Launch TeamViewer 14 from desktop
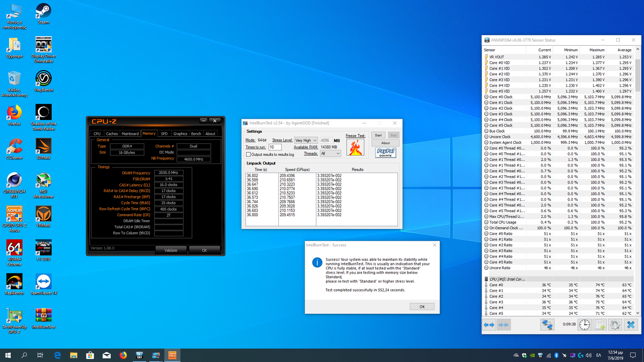The height and width of the screenshot is (362, 644). (x=43, y=284)
